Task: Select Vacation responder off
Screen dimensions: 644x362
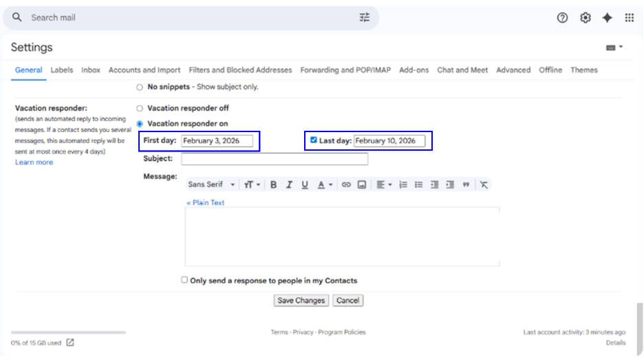Action: click(x=140, y=108)
